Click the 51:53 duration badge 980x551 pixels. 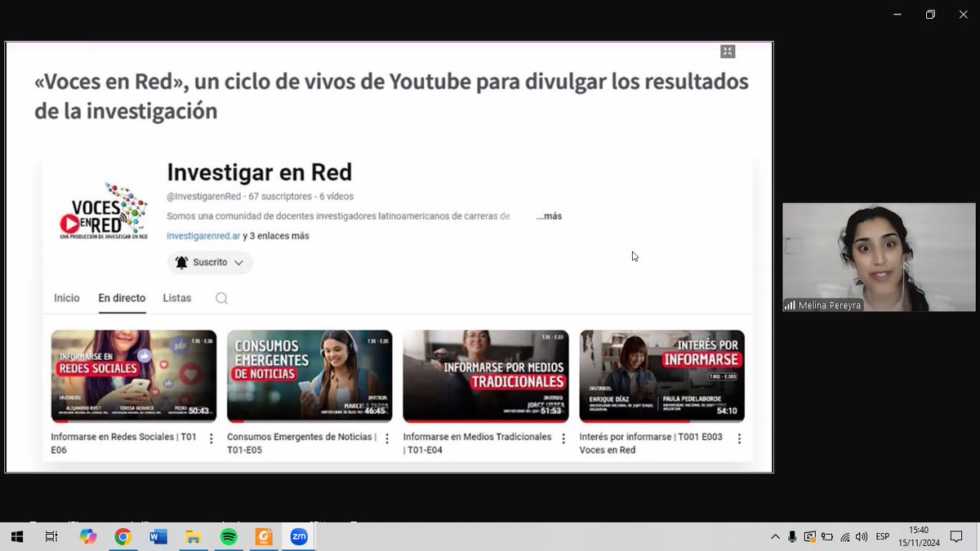pyautogui.click(x=550, y=411)
